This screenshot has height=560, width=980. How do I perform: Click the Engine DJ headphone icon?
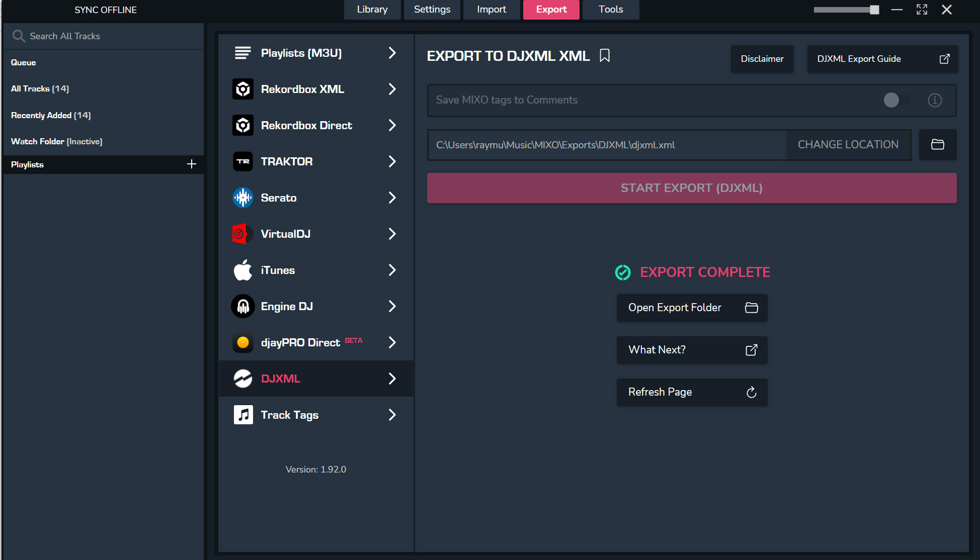[x=243, y=306]
